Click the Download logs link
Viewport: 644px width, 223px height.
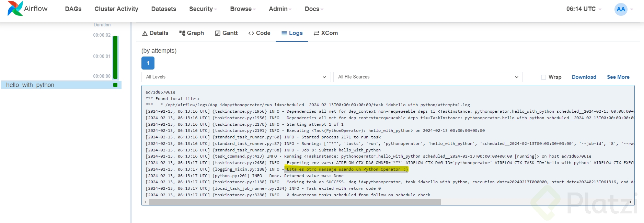(x=584, y=77)
